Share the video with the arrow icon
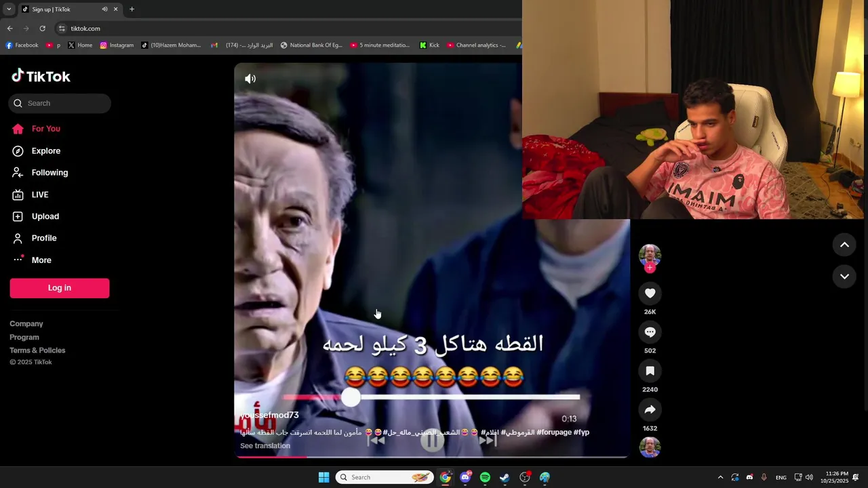 (x=650, y=409)
